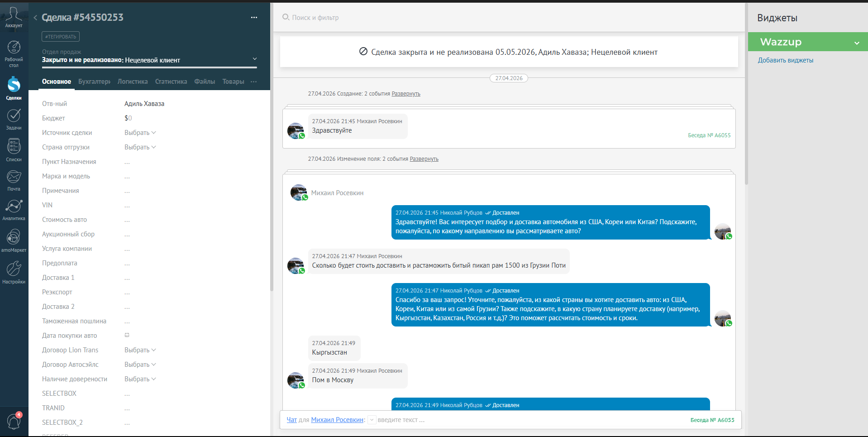Click Добавить виджеты link
The width and height of the screenshot is (868, 437).
pyautogui.click(x=786, y=60)
